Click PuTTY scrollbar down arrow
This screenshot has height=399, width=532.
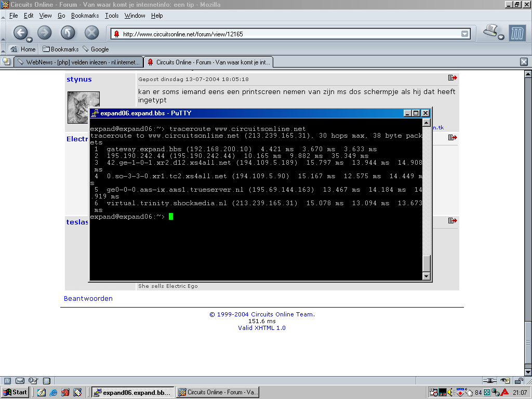427,276
